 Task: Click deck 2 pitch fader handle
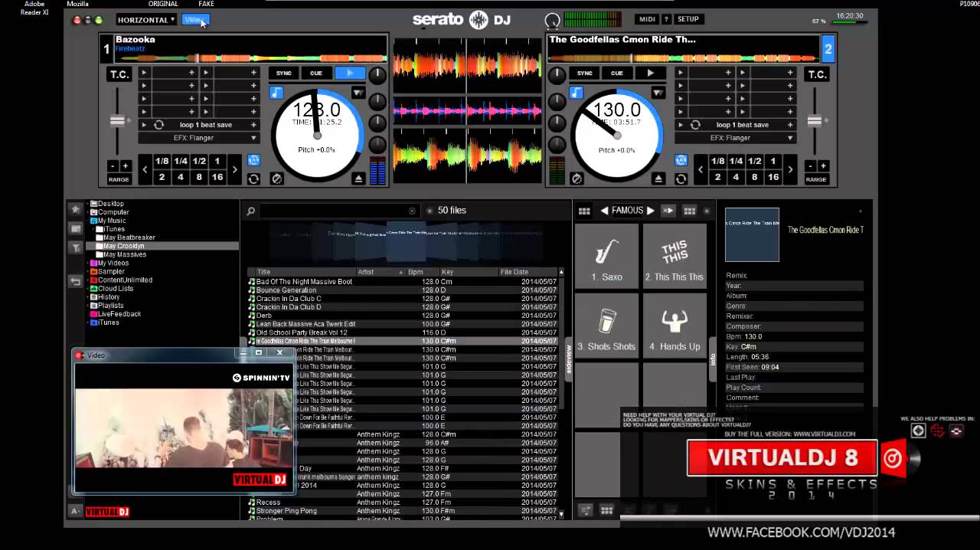coord(815,120)
